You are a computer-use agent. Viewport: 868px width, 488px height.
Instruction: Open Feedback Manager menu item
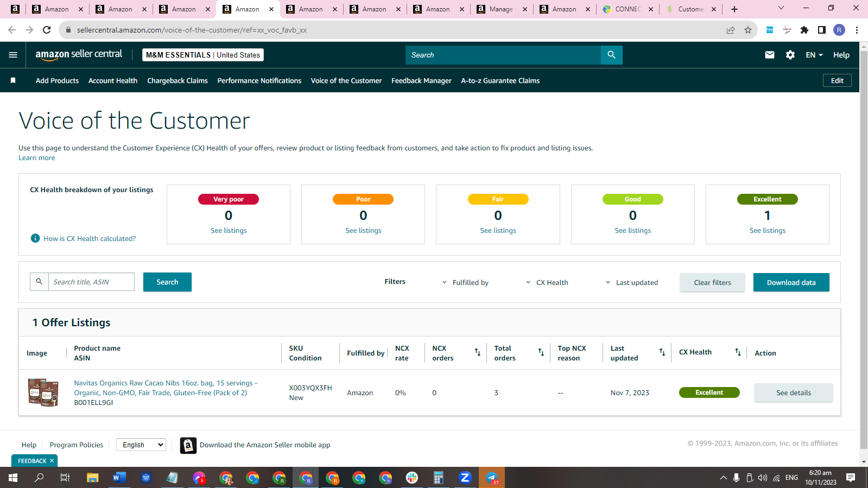(x=421, y=80)
